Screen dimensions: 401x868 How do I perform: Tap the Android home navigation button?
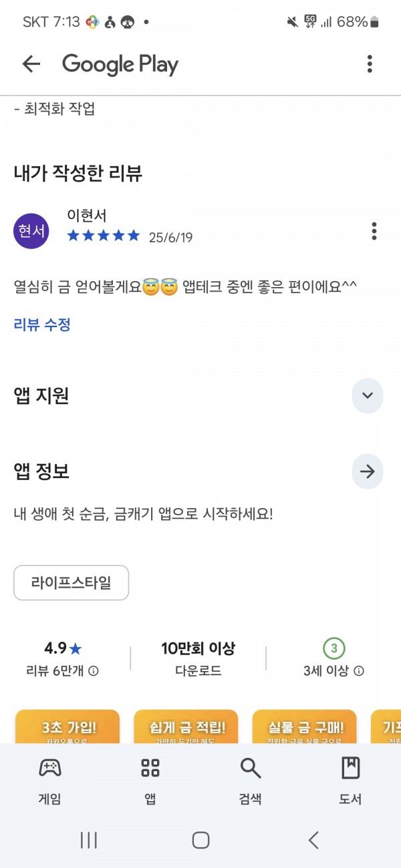click(200, 840)
